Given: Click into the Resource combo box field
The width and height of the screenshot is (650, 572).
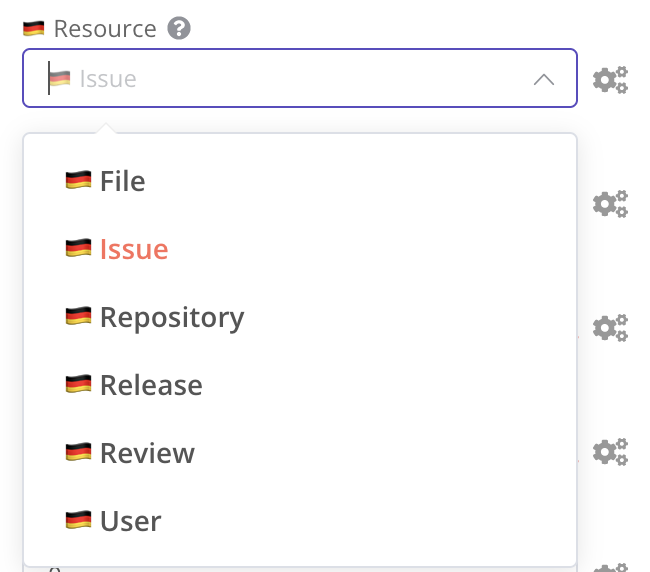Looking at the screenshot, I should 300,79.
